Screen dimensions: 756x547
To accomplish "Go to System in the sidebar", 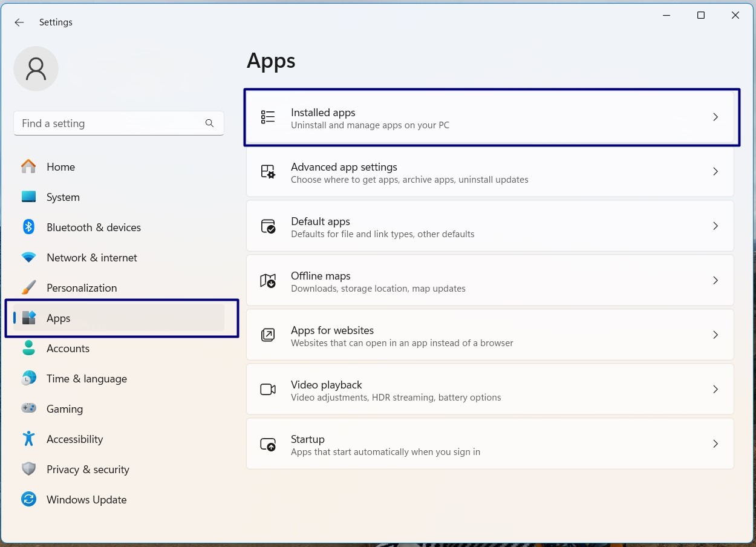I will [x=63, y=197].
